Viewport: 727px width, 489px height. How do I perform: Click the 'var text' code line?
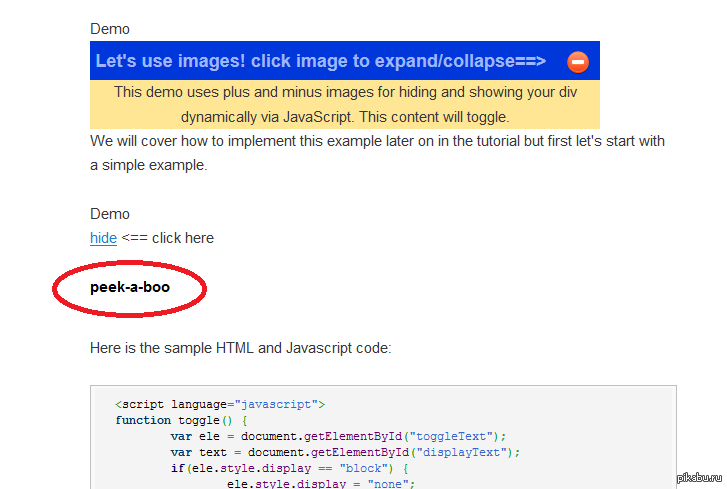pos(345,452)
